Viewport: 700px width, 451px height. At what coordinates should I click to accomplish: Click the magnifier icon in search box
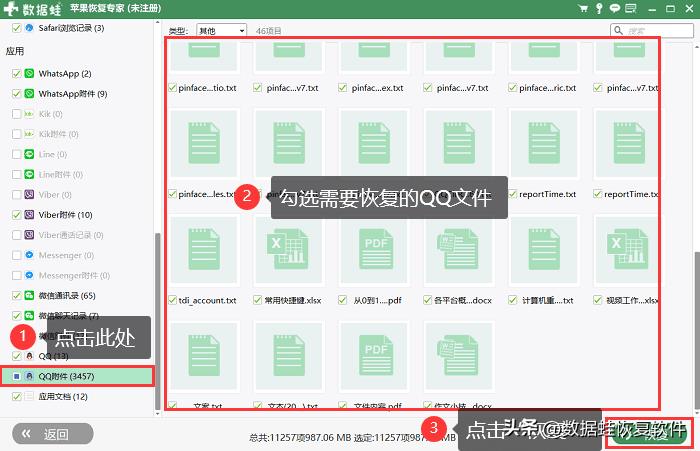tap(618, 30)
